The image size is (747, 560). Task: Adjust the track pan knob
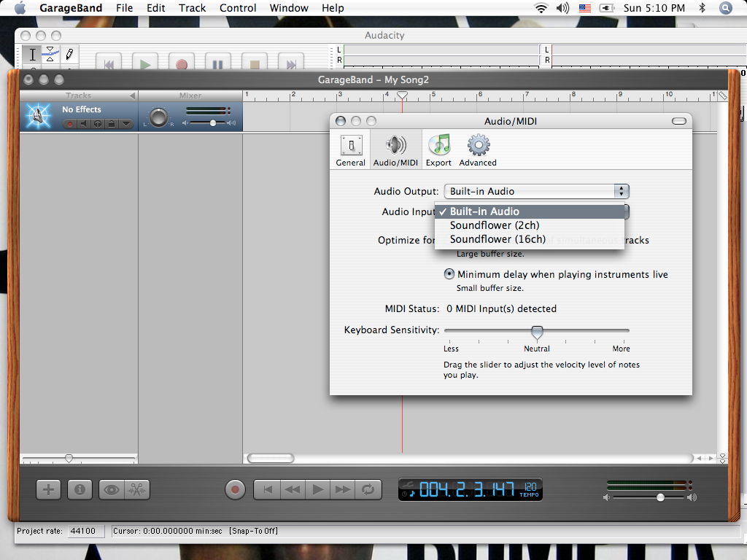click(x=158, y=117)
